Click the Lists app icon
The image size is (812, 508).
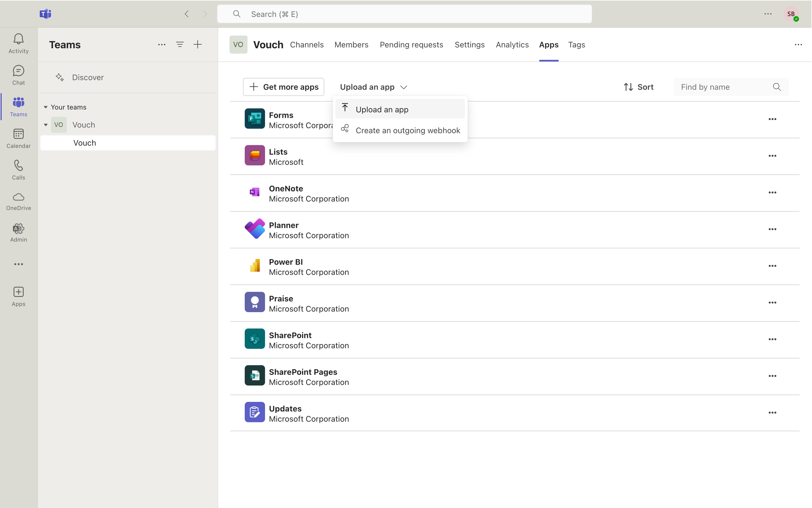click(x=255, y=155)
